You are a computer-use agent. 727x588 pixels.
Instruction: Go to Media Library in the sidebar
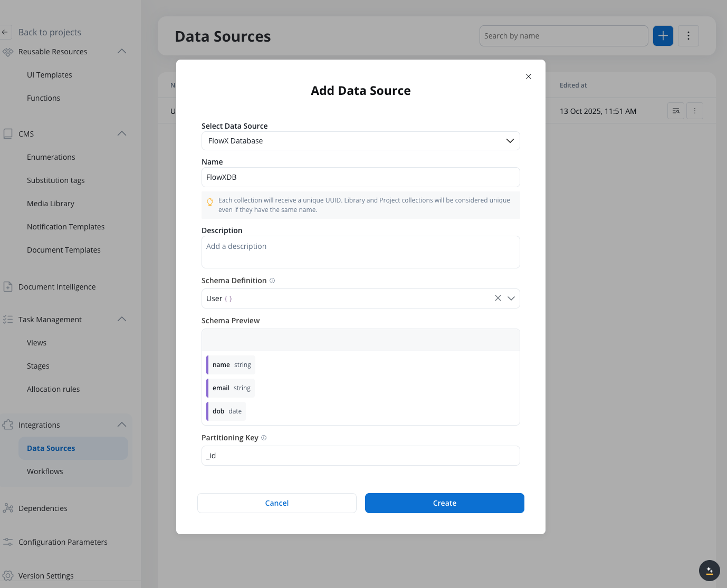[51, 204]
